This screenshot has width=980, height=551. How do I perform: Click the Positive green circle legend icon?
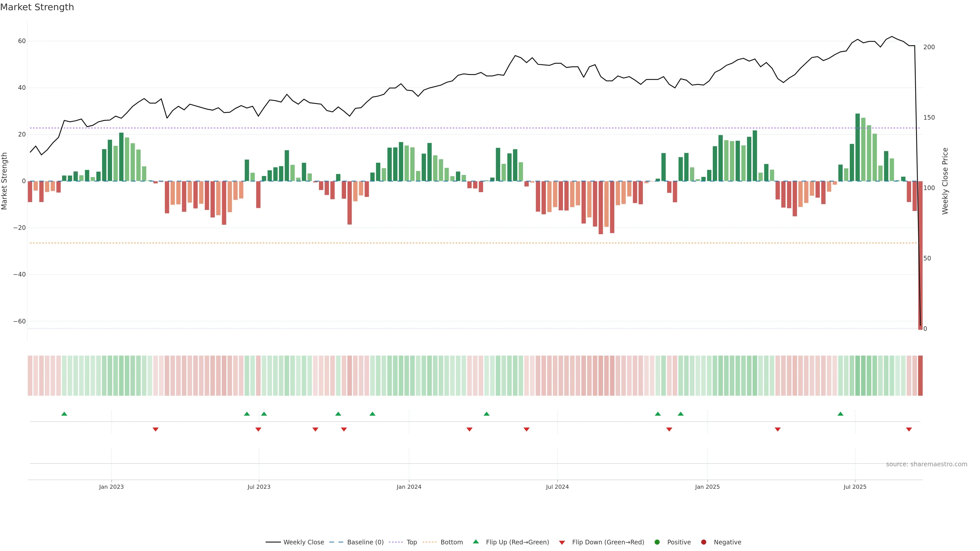coord(657,542)
